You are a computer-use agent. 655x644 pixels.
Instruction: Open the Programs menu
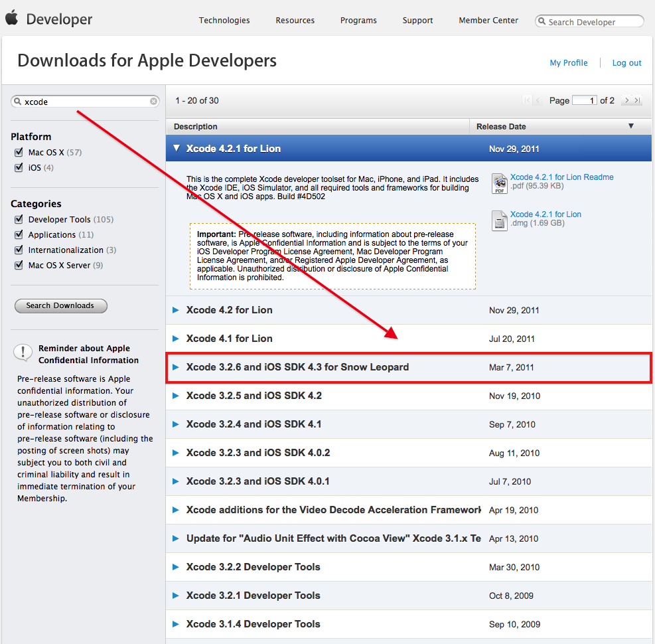pyautogui.click(x=358, y=20)
